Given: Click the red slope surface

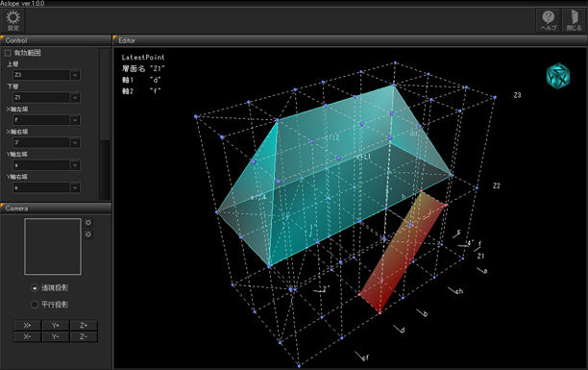Looking at the screenshot, I should coord(403,252).
